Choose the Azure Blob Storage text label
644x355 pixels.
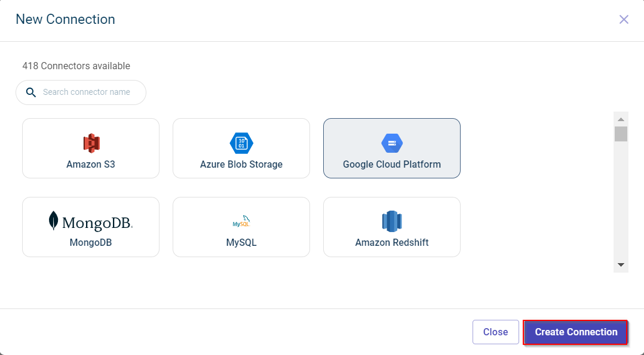(241, 164)
